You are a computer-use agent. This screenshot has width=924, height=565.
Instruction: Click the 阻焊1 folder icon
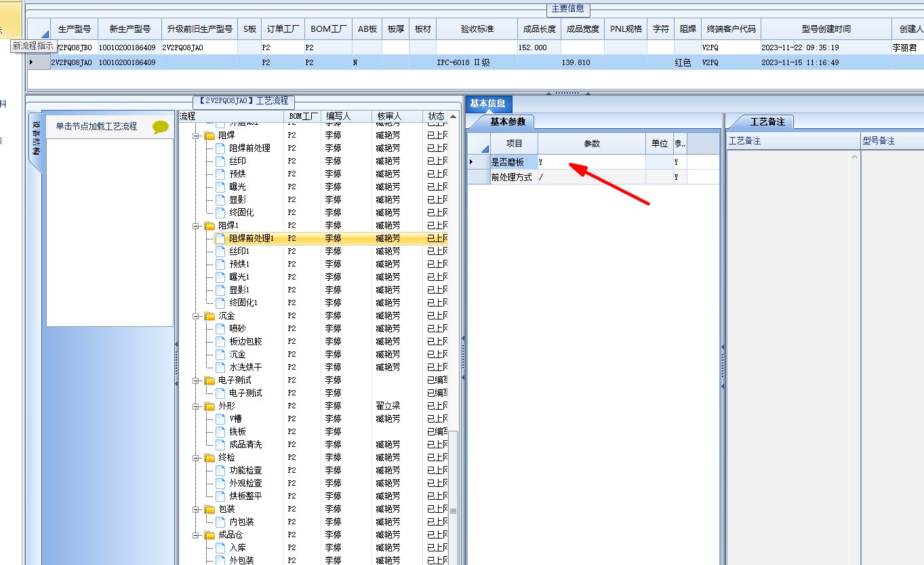209,226
